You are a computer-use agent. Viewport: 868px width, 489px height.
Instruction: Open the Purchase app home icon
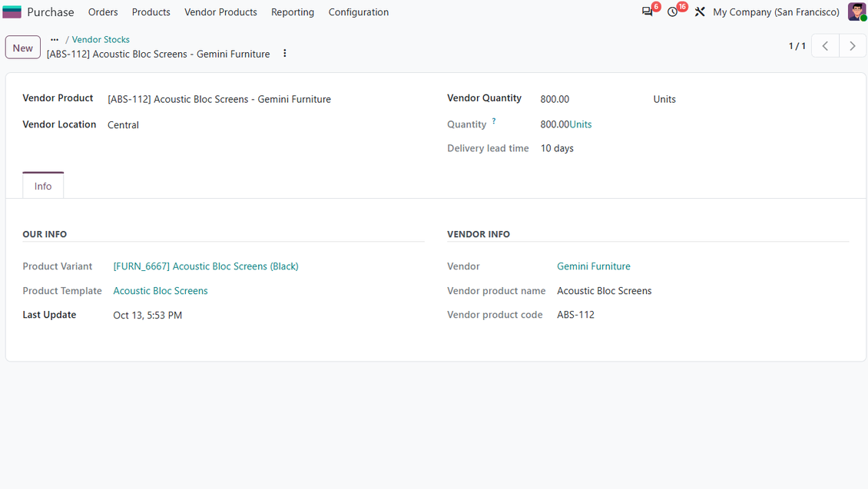[x=12, y=12]
